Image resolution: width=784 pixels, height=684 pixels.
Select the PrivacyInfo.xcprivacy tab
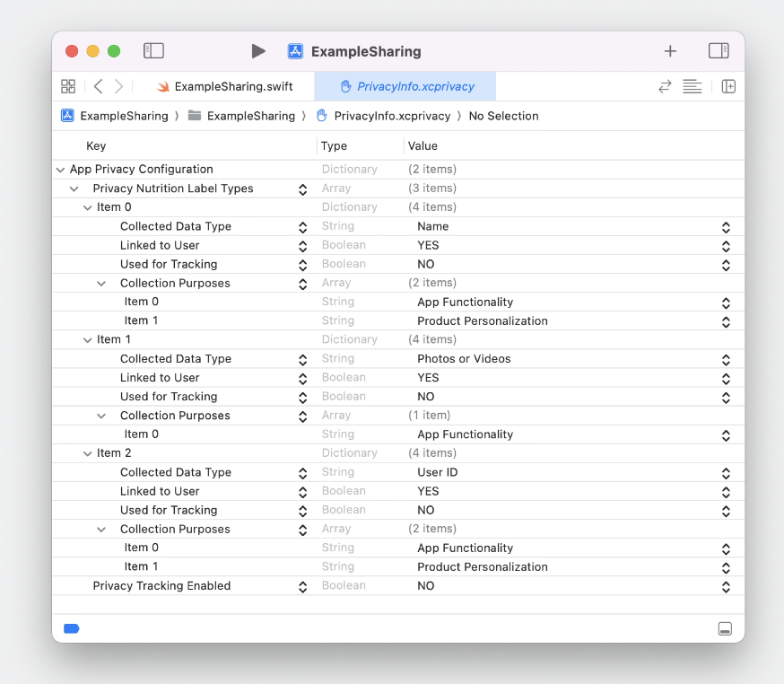pos(405,86)
